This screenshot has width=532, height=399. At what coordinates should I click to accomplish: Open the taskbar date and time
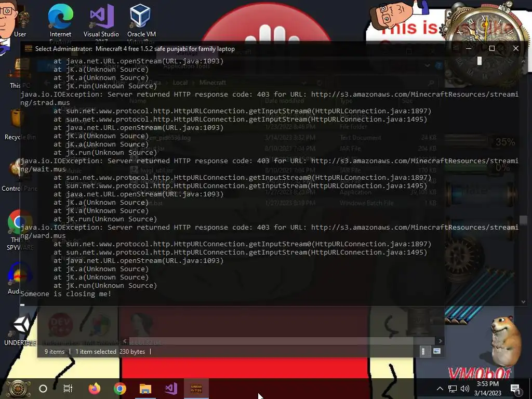pyautogui.click(x=487, y=389)
